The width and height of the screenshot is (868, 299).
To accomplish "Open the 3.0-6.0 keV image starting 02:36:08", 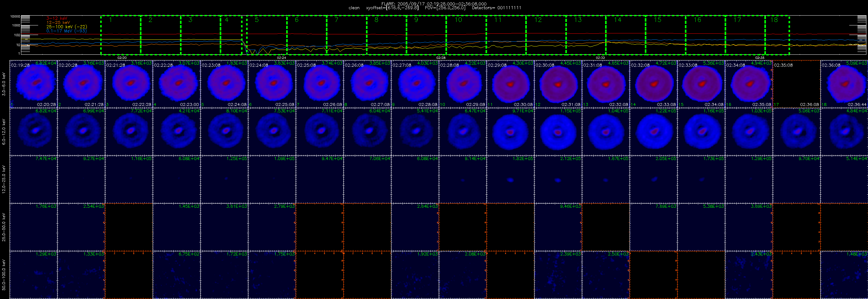I will coord(844,84).
